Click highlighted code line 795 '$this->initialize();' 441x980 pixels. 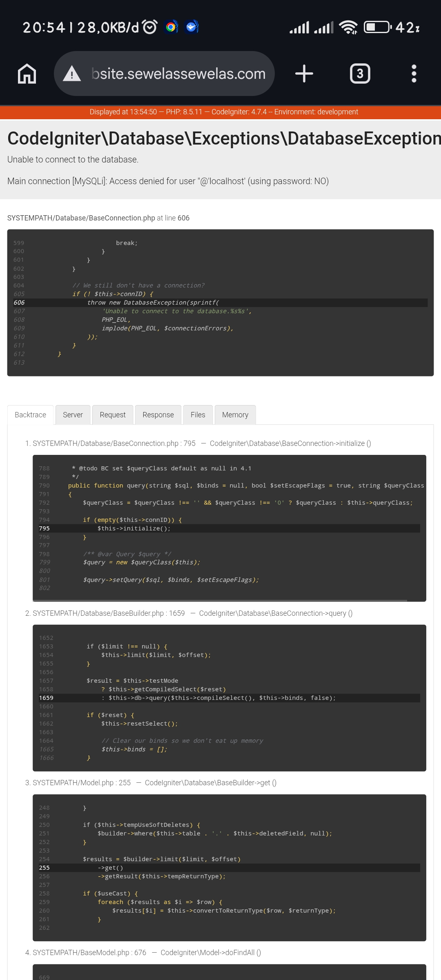pos(229,528)
